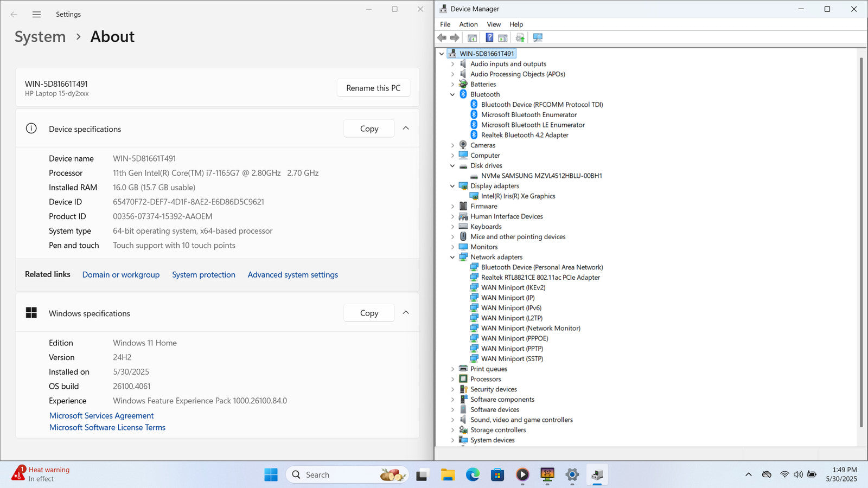Open Help menu in Device Manager
This screenshot has height=488, width=868.
(x=516, y=24)
